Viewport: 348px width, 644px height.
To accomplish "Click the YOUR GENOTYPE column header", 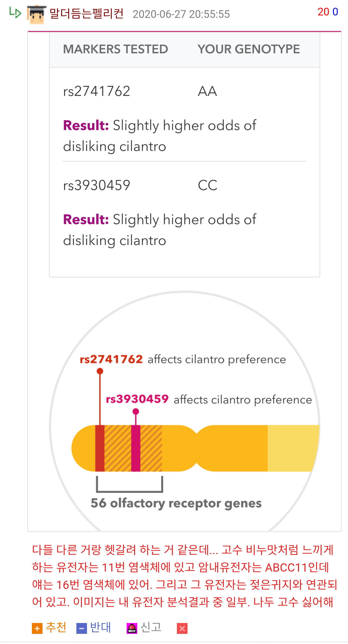I will [248, 49].
